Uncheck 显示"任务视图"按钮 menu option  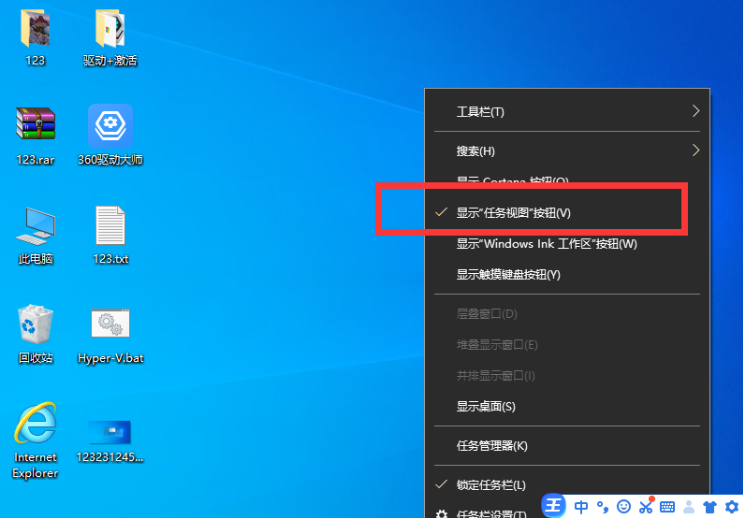(x=513, y=212)
